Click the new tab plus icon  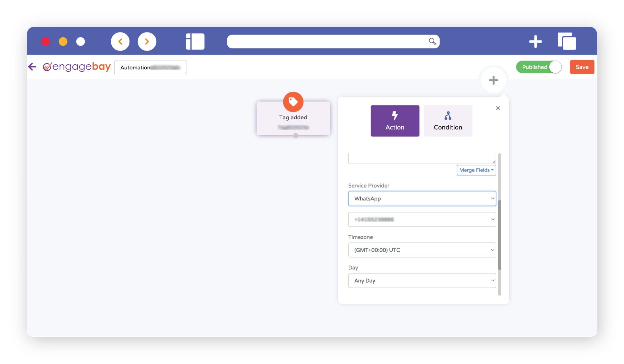[535, 42]
